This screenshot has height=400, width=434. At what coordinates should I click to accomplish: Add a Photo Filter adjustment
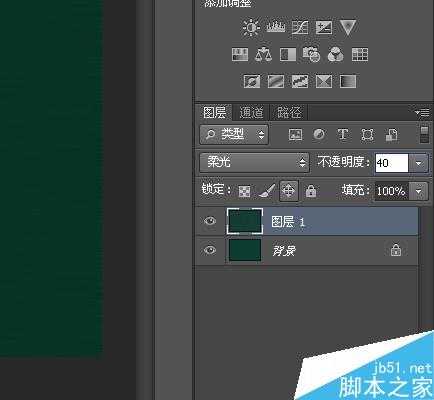point(311,54)
